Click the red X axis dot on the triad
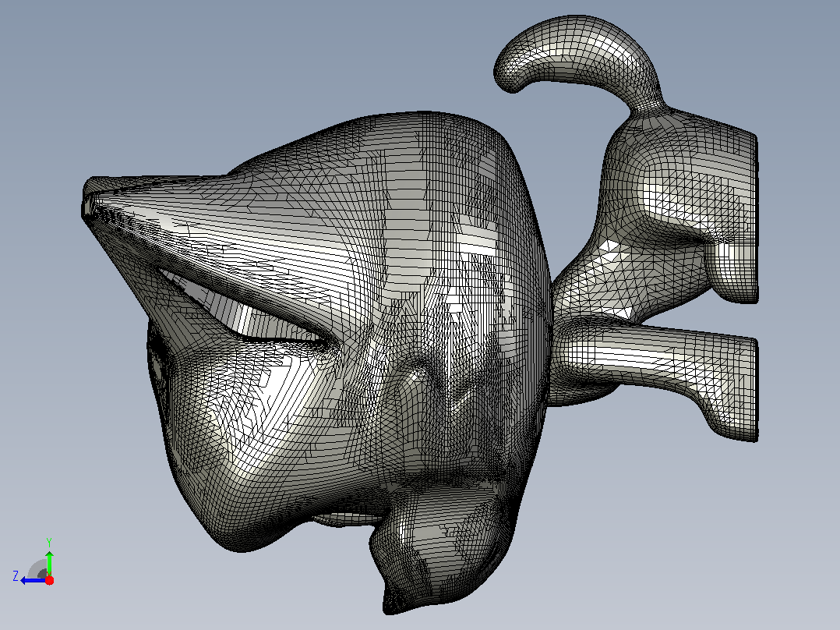The width and height of the screenshot is (840, 630). tap(49, 580)
